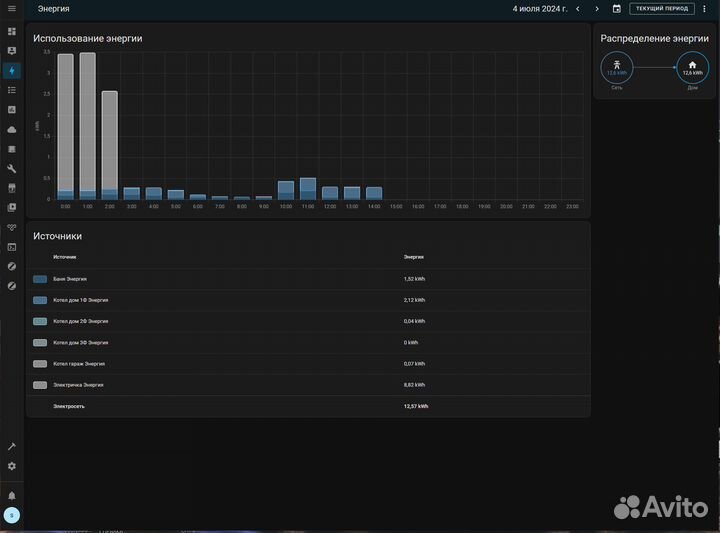Viewport: 720px width, 533px height.
Task: Click the cloud icon in sidebar
Action: 12,129
